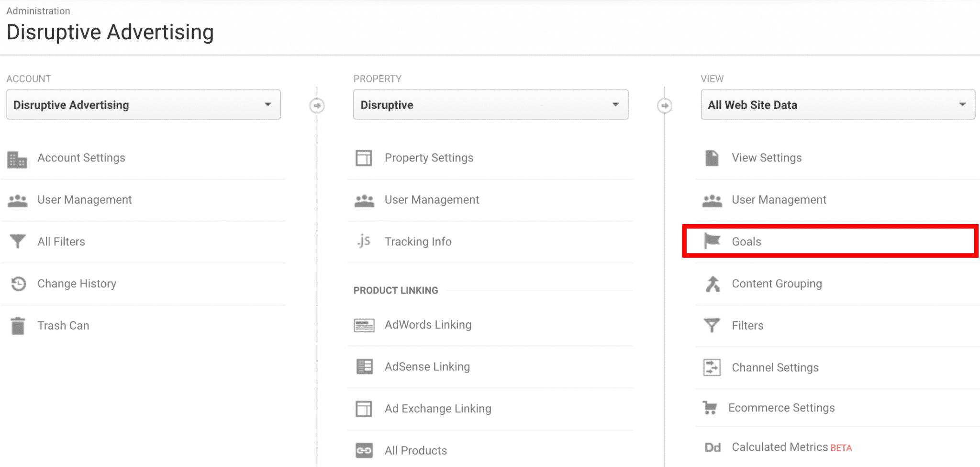This screenshot has width=980, height=467.
Task: Open the Disruptive Advertising account dropdown
Action: (144, 104)
